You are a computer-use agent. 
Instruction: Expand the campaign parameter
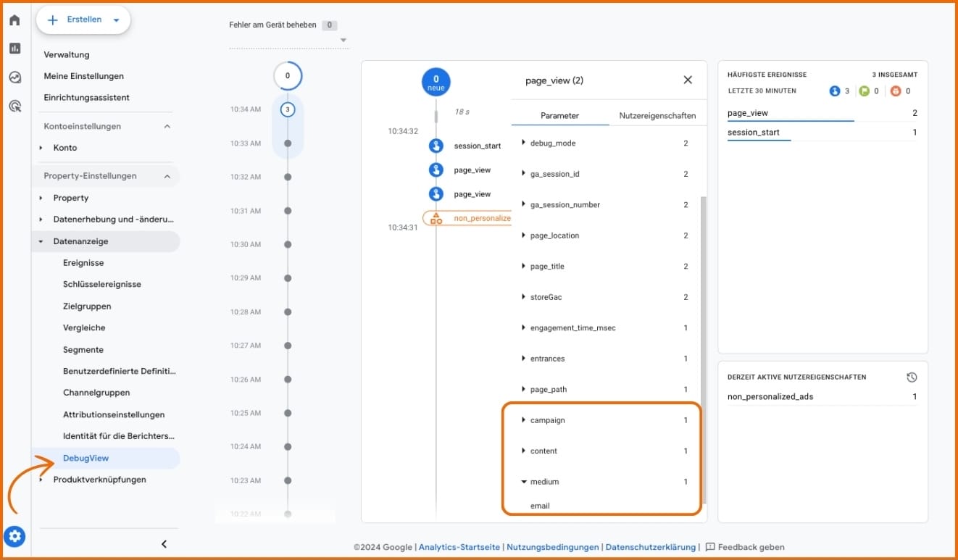523,420
